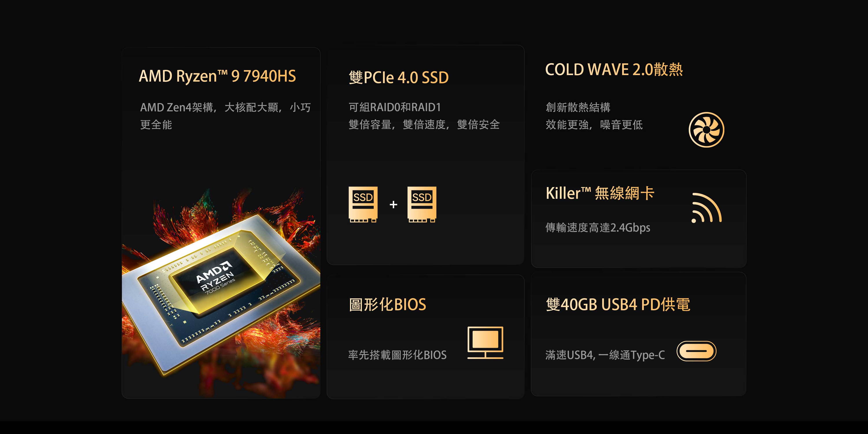This screenshot has height=434, width=868.
Task: Open the 圖形化BIOS card title
Action: click(x=387, y=305)
